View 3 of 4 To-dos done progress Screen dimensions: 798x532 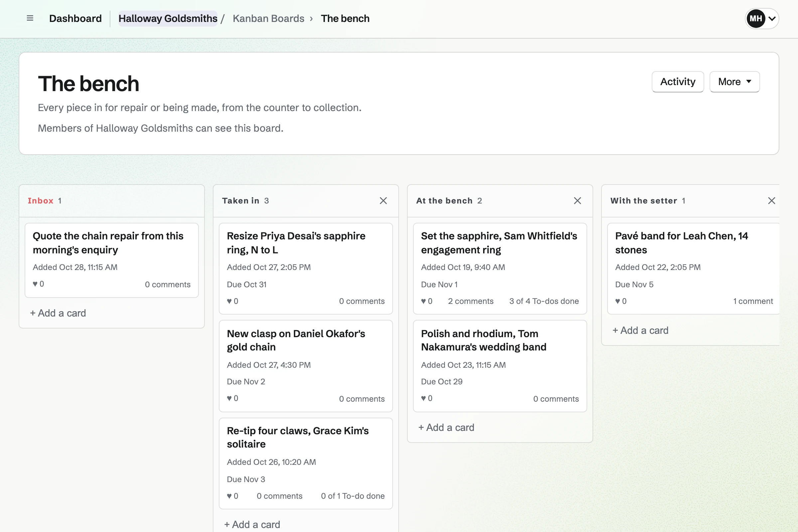pos(544,301)
